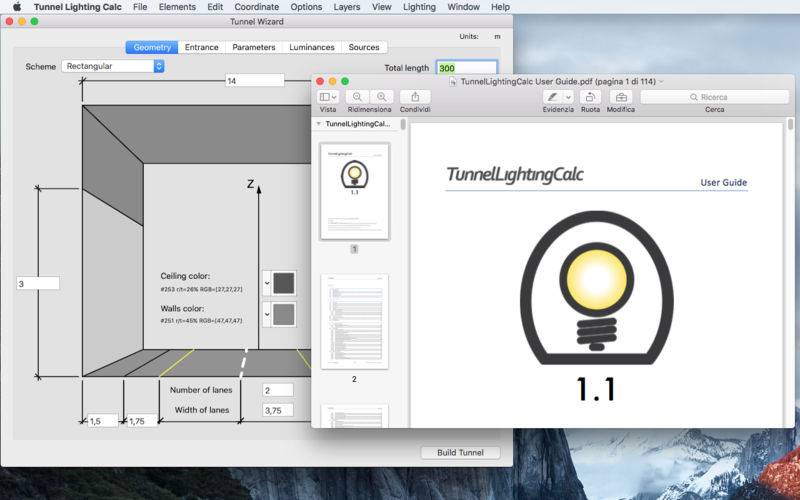Open the Modifica markup toolbox
This screenshot has width=800, height=500.
[621, 96]
